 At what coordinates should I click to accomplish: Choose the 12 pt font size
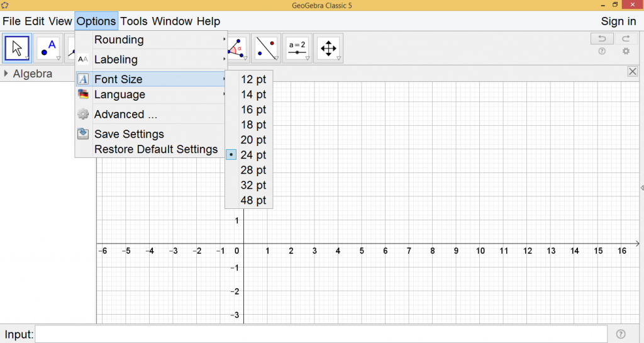(x=253, y=79)
